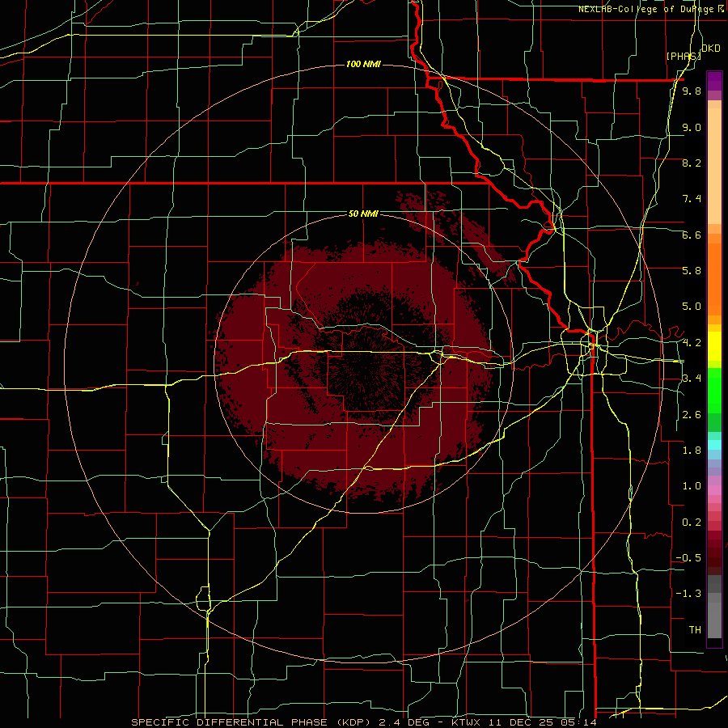Click the 2.6 color scale value
This screenshot has width=728, height=728.
(692, 415)
